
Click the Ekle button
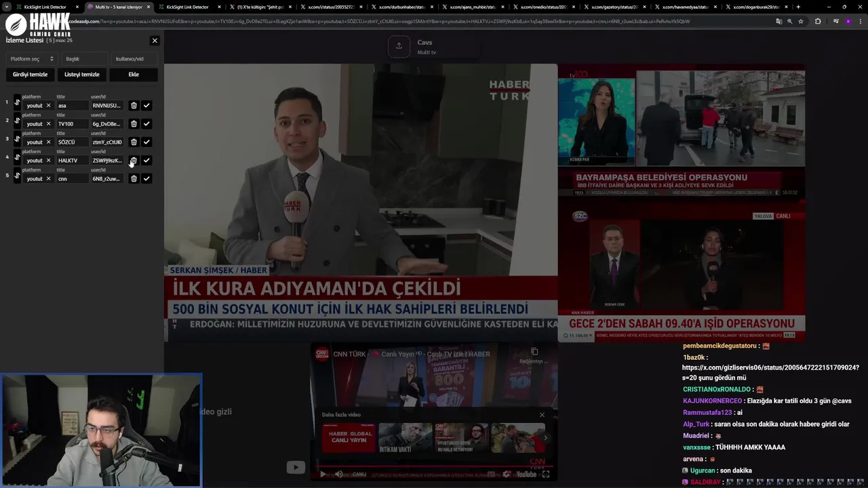(134, 75)
